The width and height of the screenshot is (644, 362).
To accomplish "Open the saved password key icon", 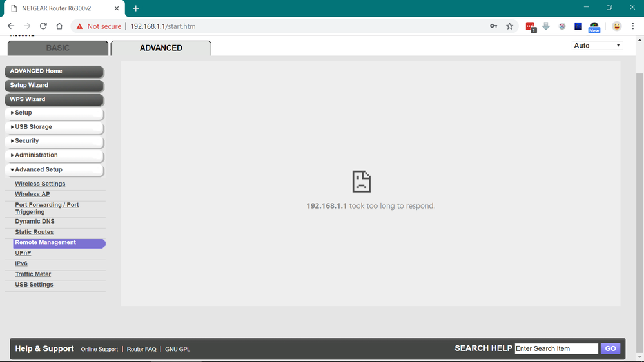I will pyautogui.click(x=493, y=26).
